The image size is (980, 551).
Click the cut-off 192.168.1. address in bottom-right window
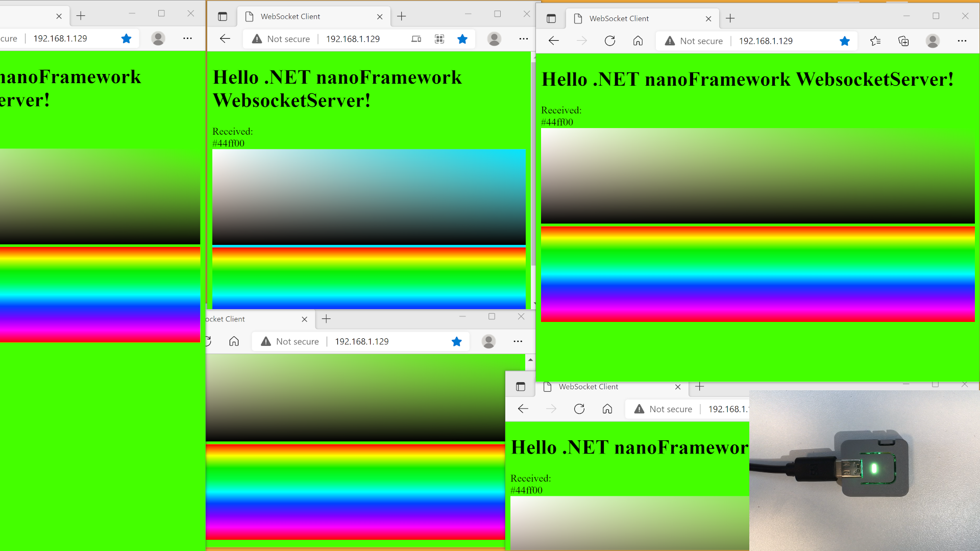(728, 409)
